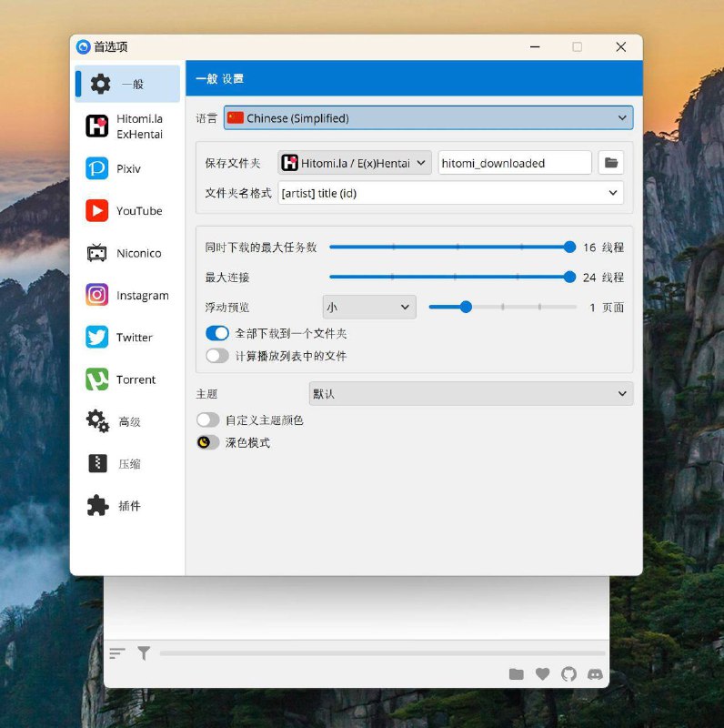This screenshot has height=728, width=724.
Task: Click the heart icon in bottom bar
Action: click(x=542, y=674)
